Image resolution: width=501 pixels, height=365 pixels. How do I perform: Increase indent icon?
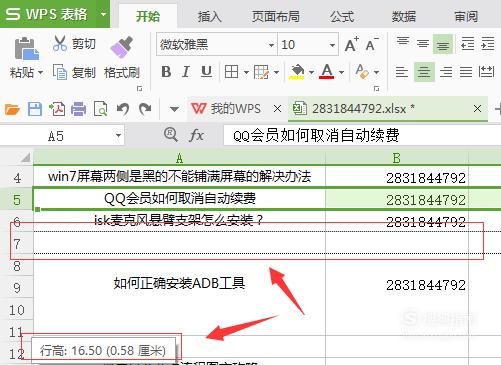(487, 43)
